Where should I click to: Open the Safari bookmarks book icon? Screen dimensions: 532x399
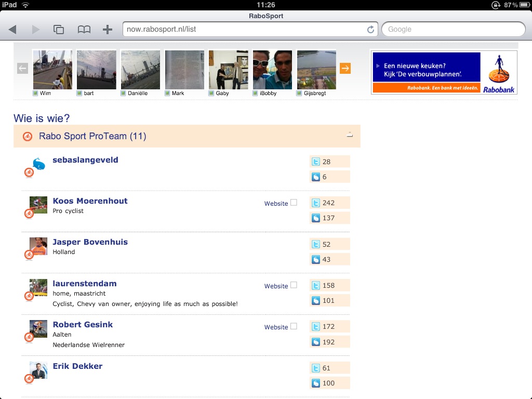(84, 30)
